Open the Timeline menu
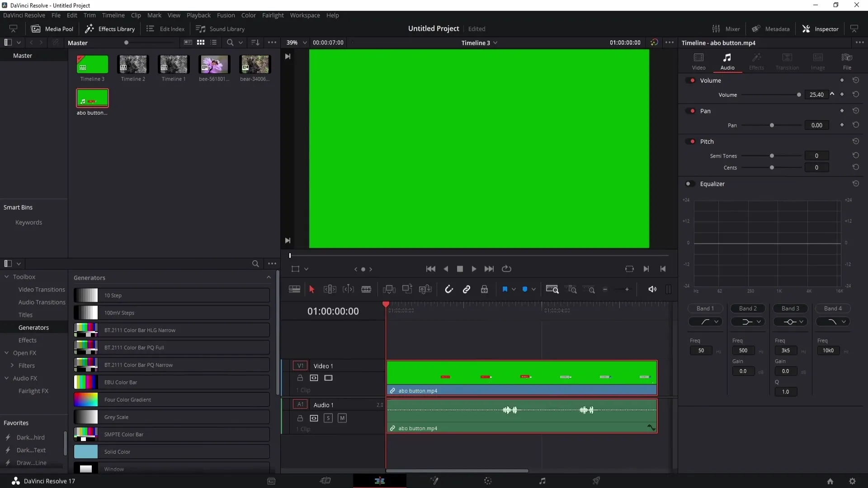The height and width of the screenshot is (488, 868). pos(113,15)
